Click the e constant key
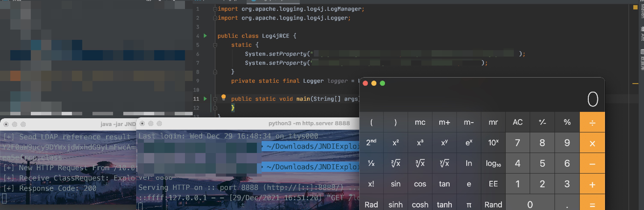Viewport: 644px width, 210px height. click(x=469, y=184)
